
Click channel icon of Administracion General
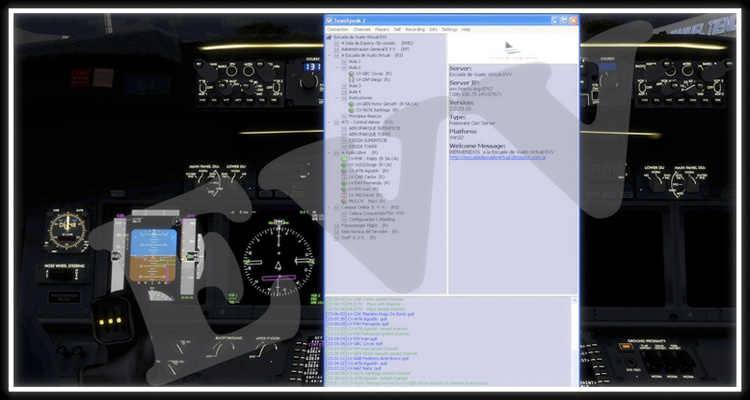[336, 49]
